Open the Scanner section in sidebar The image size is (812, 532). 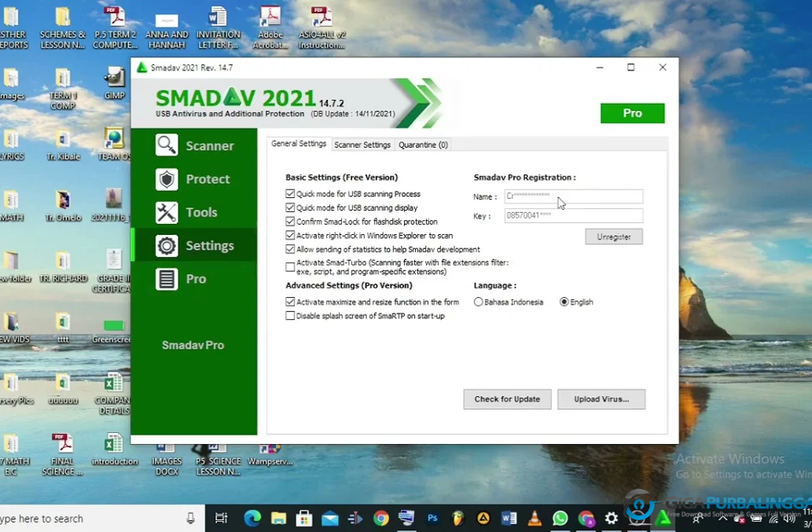[x=194, y=145]
